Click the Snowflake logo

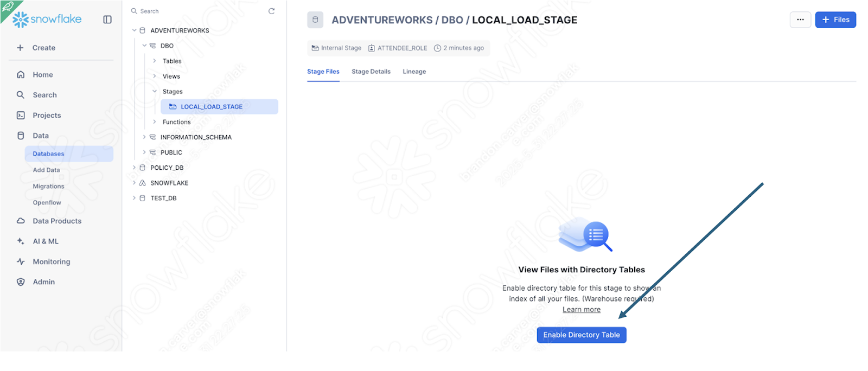(47, 20)
